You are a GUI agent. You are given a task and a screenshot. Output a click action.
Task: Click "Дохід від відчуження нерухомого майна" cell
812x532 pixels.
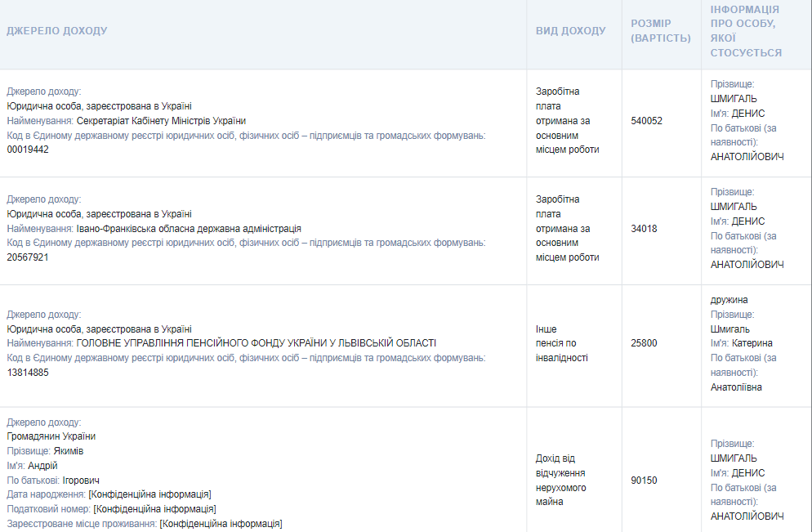(561, 481)
